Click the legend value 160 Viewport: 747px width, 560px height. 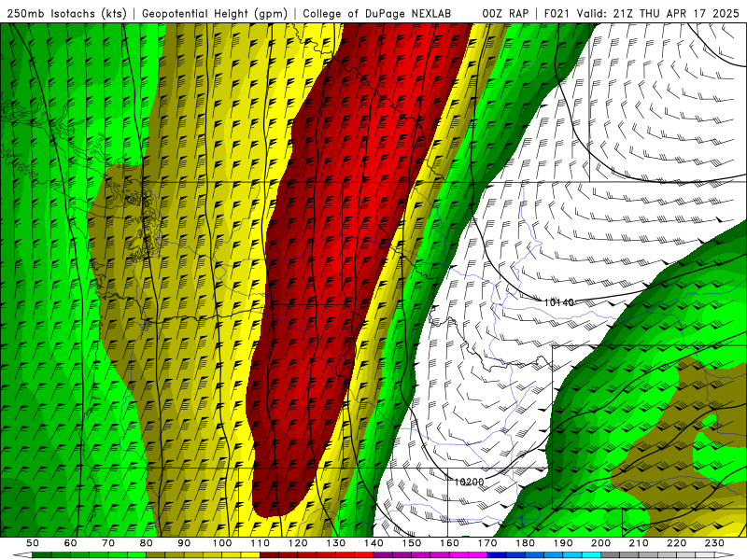coord(450,543)
